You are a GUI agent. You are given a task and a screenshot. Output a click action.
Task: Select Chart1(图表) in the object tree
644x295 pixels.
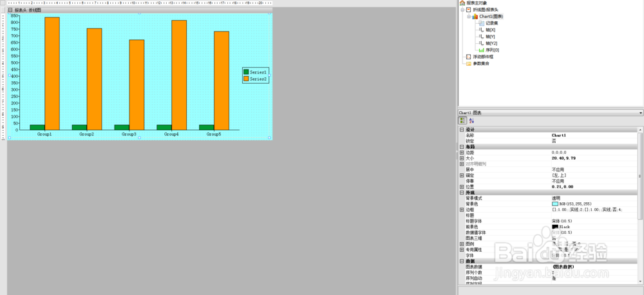coord(491,17)
